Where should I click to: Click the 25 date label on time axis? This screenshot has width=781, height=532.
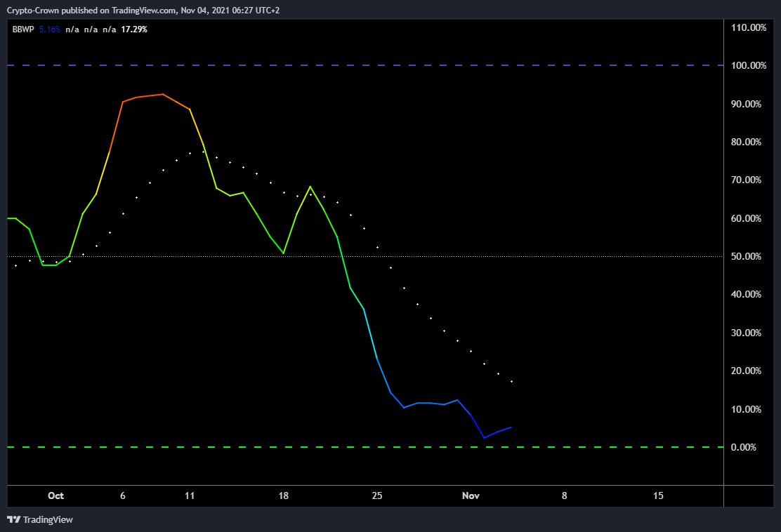[377, 496]
